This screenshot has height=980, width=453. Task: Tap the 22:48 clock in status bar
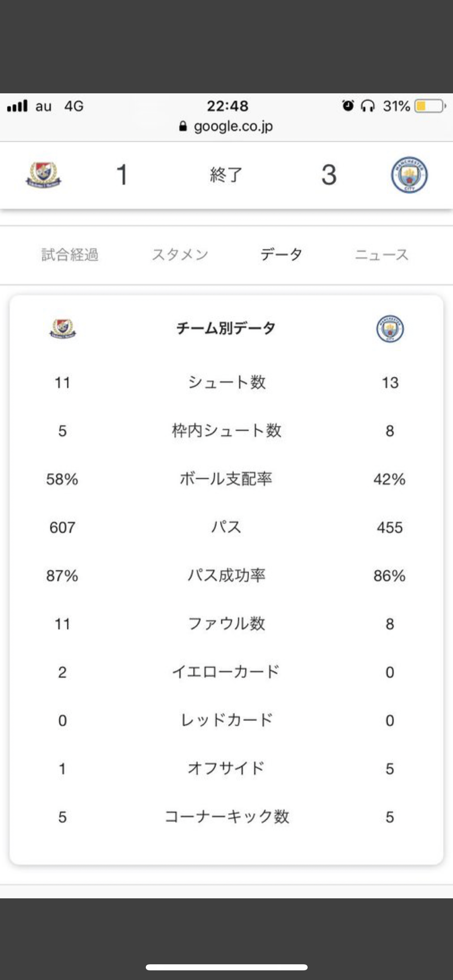pyautogui.click(x=228, y=106)
